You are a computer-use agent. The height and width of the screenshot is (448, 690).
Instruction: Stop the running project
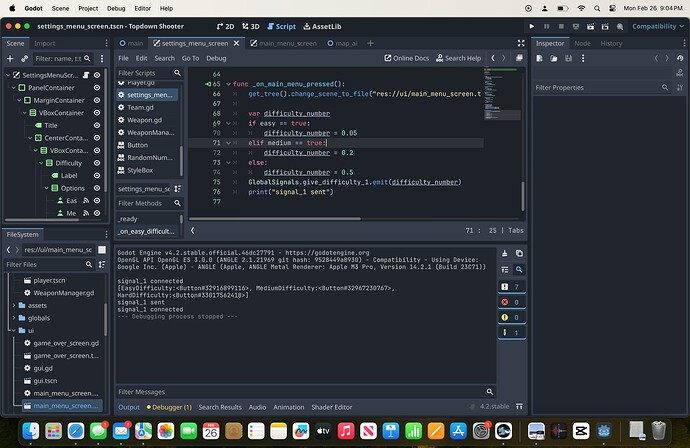pos(561,26)
